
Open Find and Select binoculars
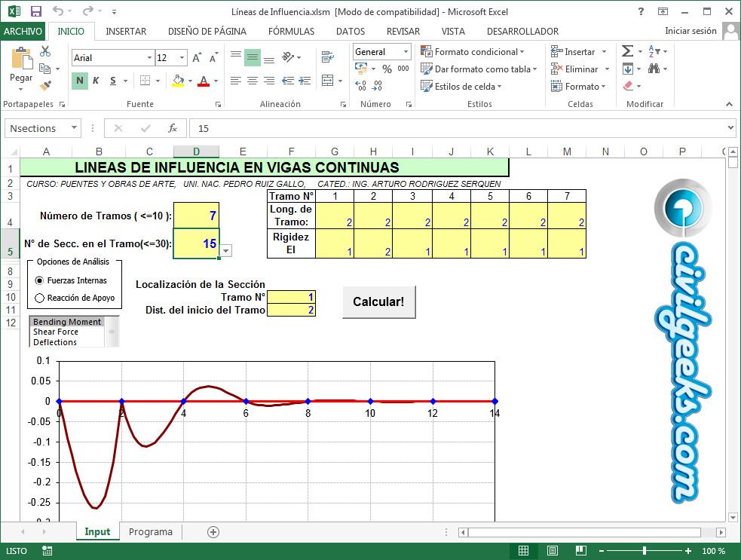point(654,69)
